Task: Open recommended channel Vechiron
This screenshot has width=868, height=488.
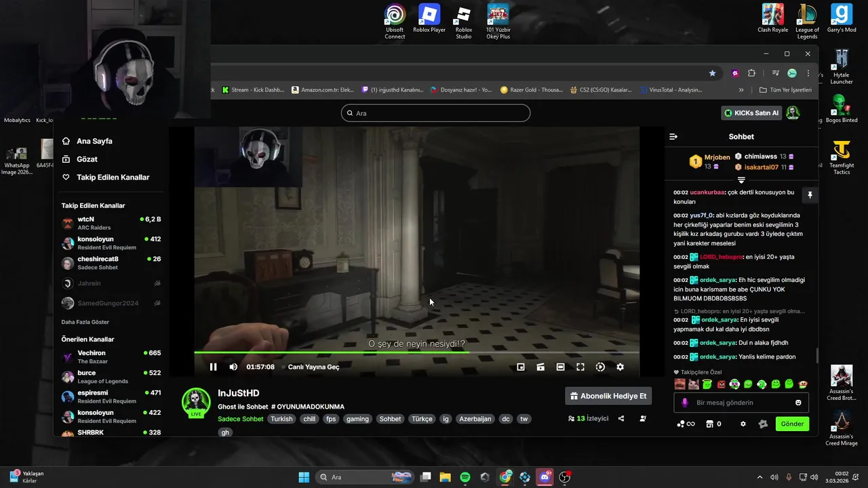Action: 111,357
